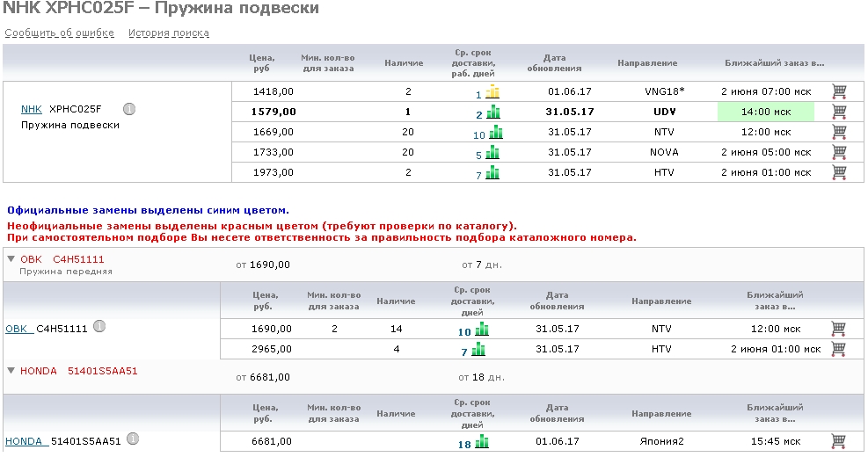Viewport: 868px width, 457px height.
Task: Add Honda 6681,00 Япония2 offer to cart
Action: coord(839,441)
